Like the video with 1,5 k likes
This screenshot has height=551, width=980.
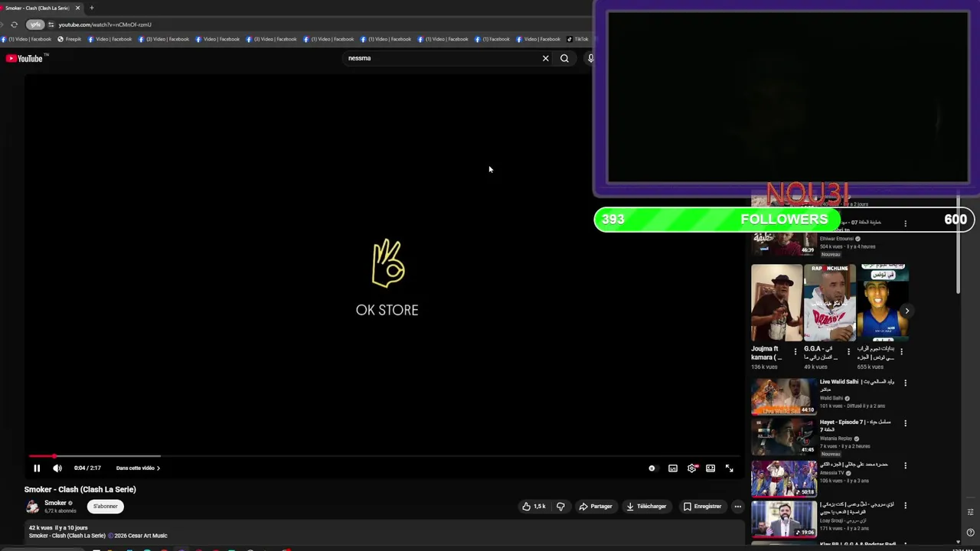coord(534,507)
